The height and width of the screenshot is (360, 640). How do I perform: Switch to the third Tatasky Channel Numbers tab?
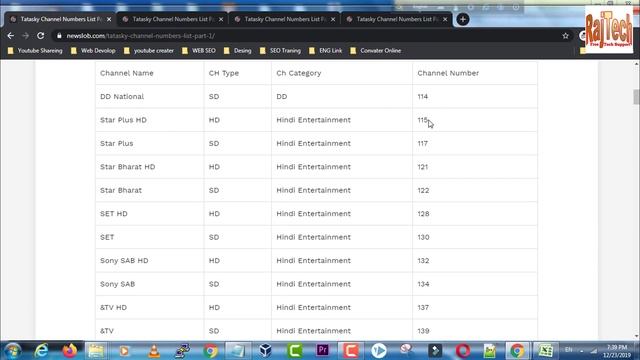[285, 19]
